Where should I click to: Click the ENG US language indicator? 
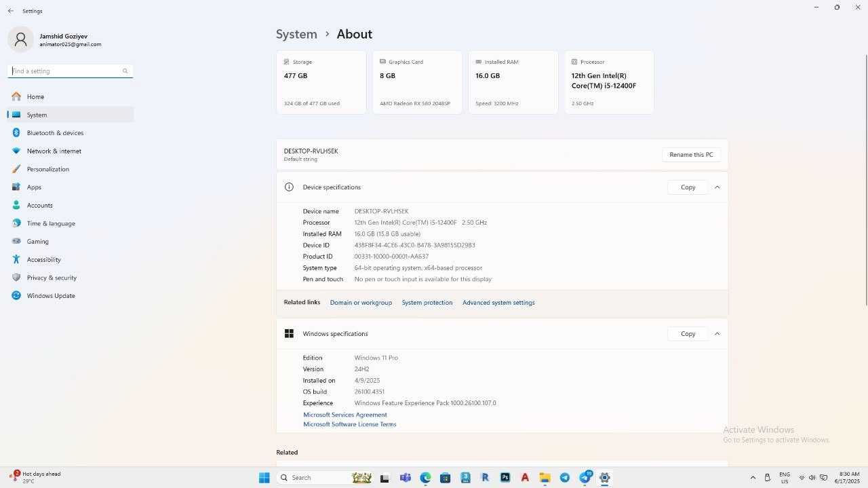pos(785,477)
